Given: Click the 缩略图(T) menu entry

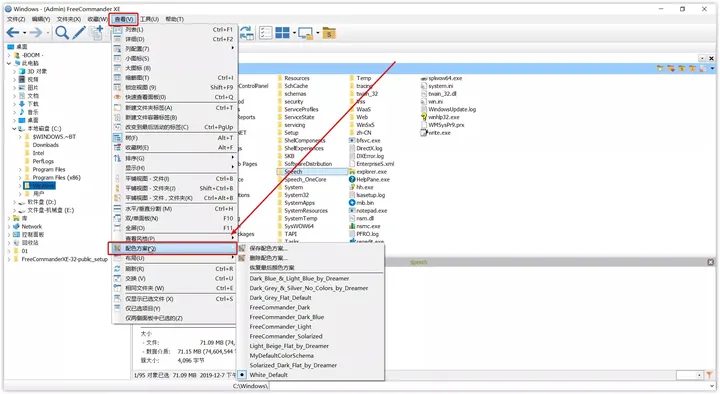Looking at the screenshot, I should 174,78.
